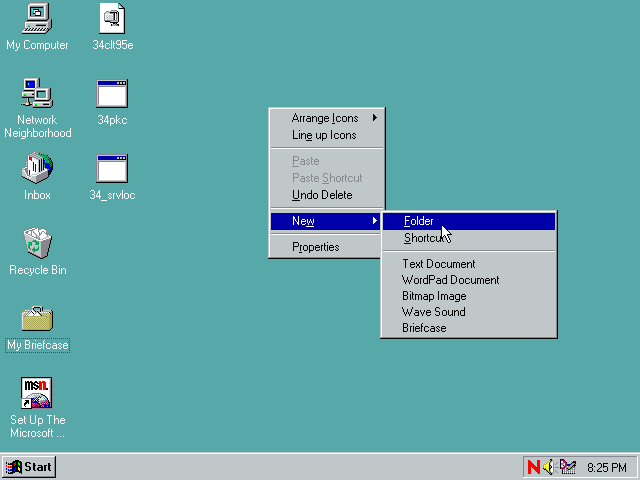Create a new Shortcut from submenu
640x480 pixels.
pyautogui.click(x=469, y=238)
